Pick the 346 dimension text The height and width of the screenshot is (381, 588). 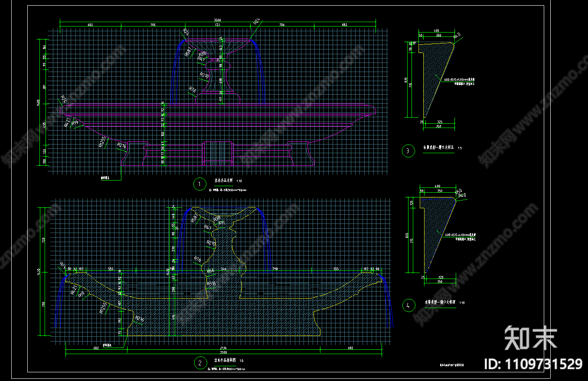223,269
